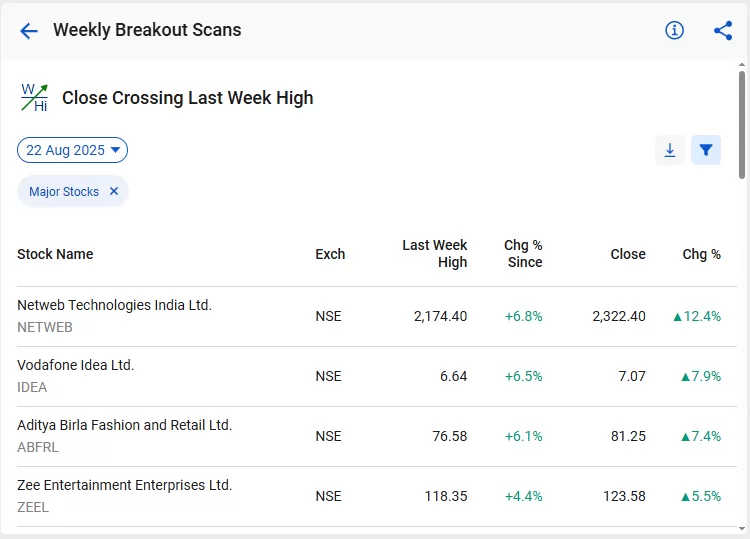Open Netweb Technologies India Ltd. stock
The image size is (750, 539).
[x=114, y=305]
